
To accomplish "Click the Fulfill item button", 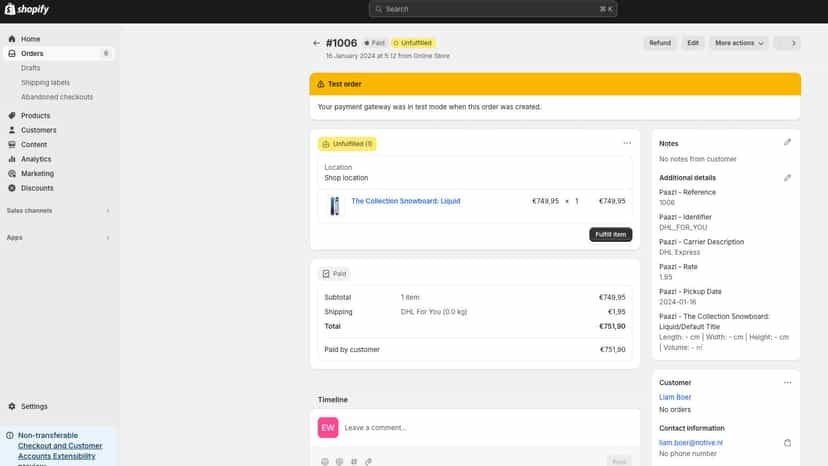I will (x=610, y=235).
